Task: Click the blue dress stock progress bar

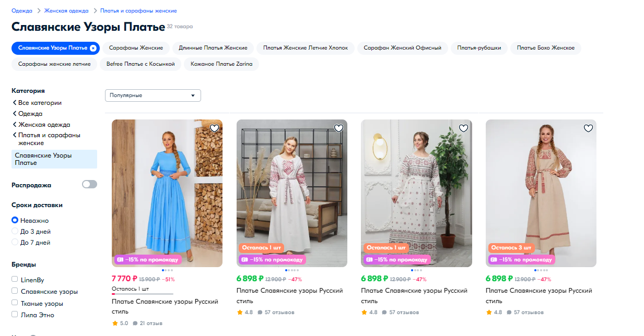Action: pos(143,294)
